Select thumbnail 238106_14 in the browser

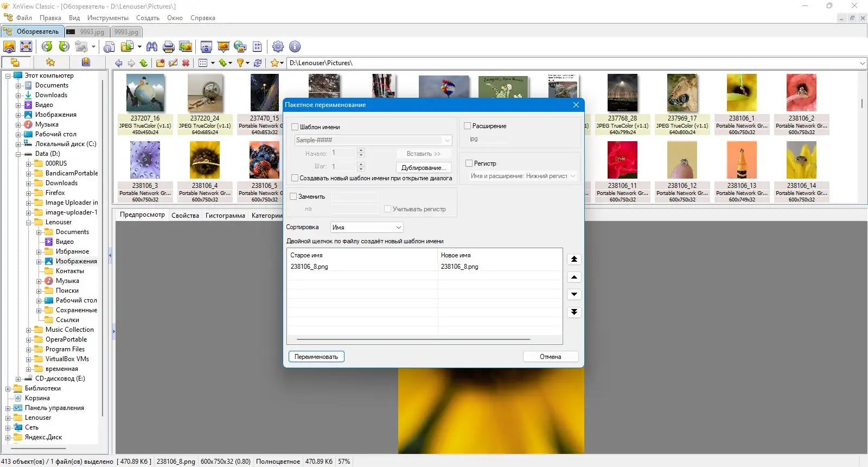tap(802, 172)
